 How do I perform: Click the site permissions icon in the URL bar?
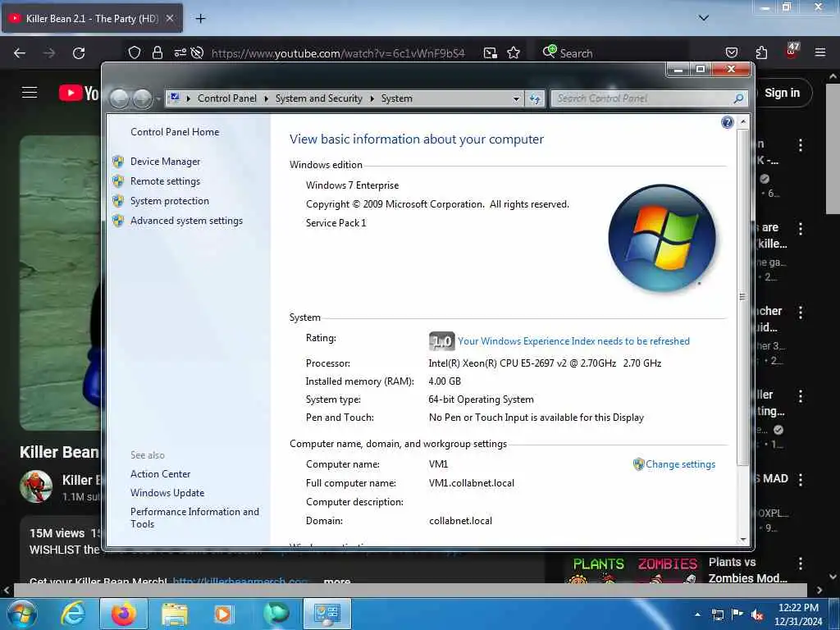(x=180, y=52)
